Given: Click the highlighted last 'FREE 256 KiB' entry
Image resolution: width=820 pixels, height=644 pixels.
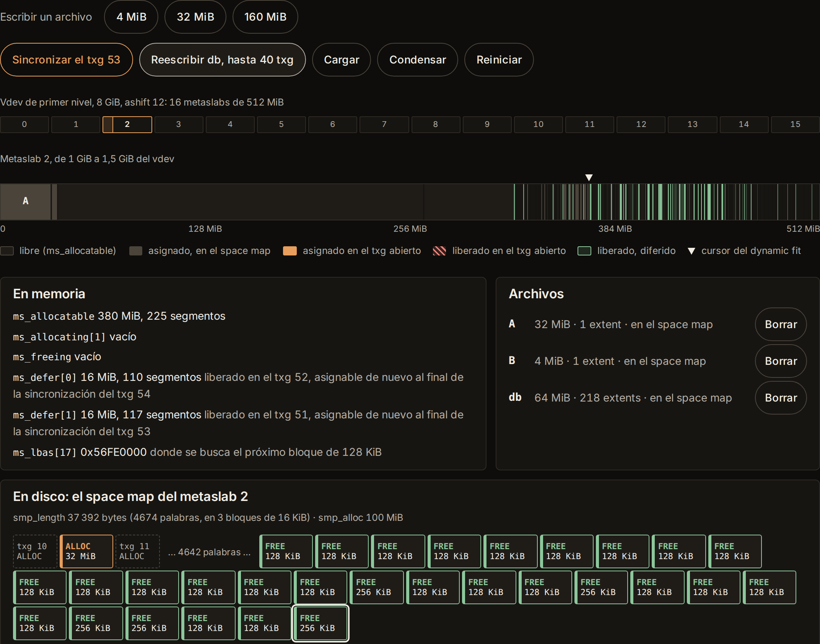Looking at the screenshot, I should pyautogui.click(x=321, y=623).
